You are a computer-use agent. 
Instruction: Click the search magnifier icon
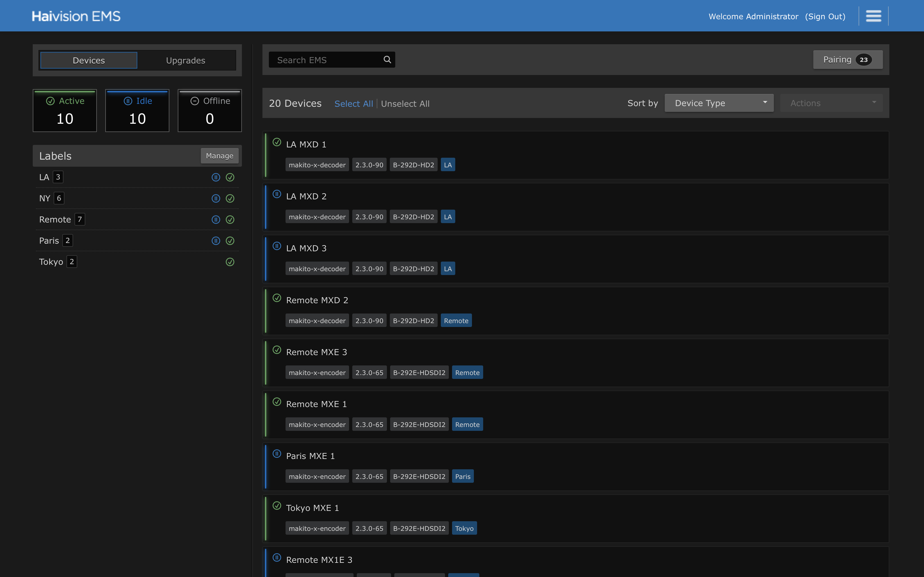pos(387,60)
